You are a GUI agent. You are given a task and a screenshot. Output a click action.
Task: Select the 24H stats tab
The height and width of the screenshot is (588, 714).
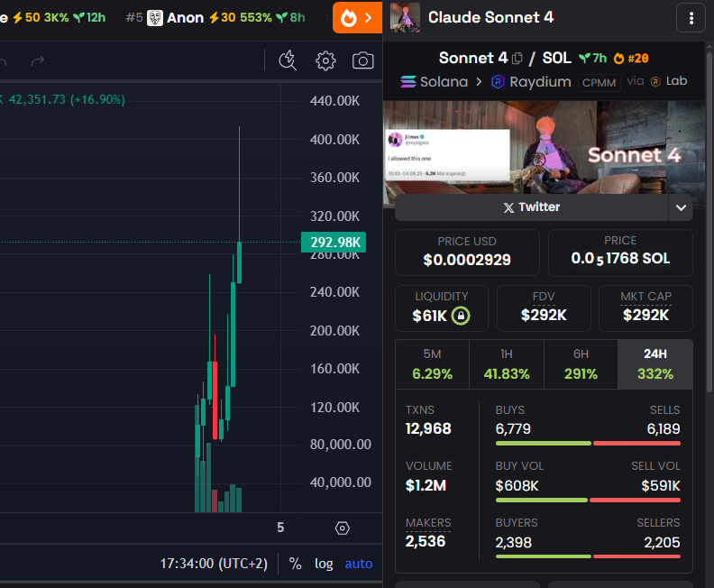tap(655, 364)
